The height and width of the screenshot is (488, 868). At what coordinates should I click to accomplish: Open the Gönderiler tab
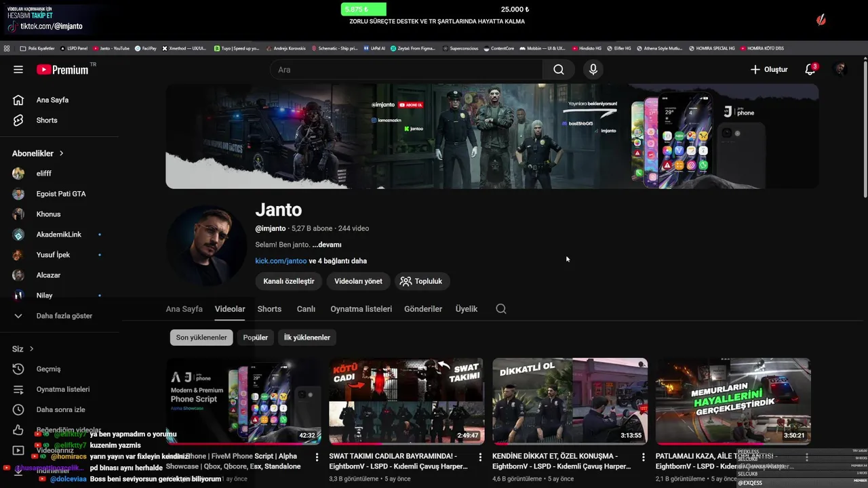click(x=423, y=309)
